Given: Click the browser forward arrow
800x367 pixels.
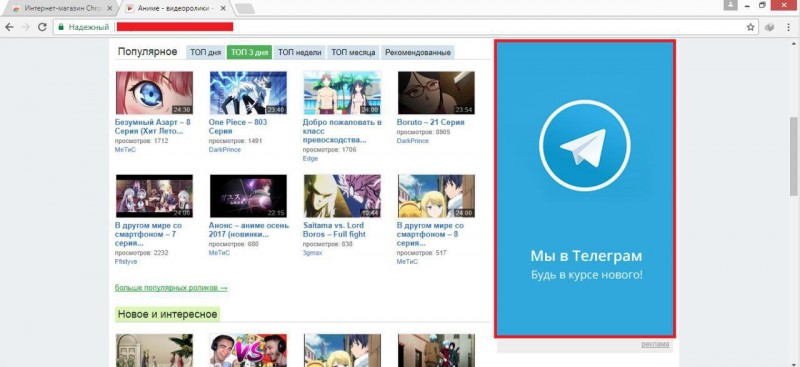Looking at the screenshot, I should pyautogui.click(x=26, y=27).
